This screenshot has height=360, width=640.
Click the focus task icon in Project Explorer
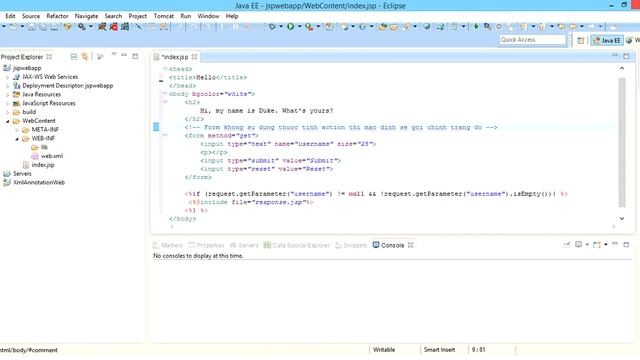tap(100, 56)
